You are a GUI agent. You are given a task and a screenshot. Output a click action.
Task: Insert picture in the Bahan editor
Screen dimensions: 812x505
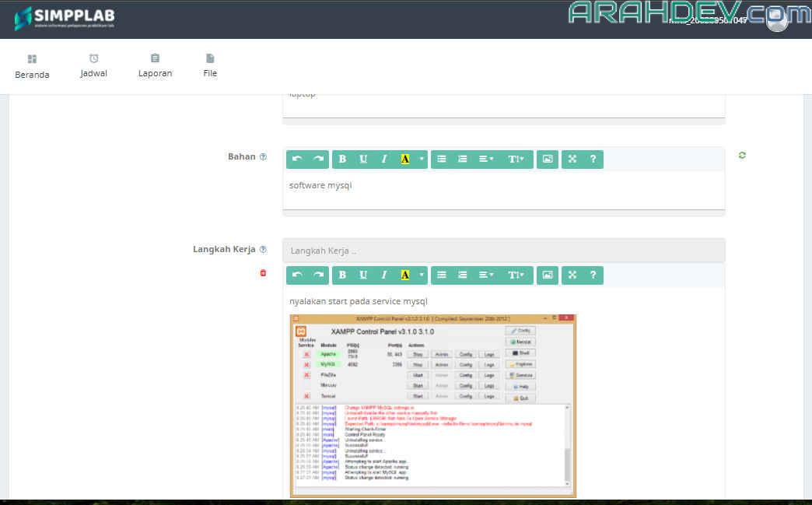click(548, 160)
